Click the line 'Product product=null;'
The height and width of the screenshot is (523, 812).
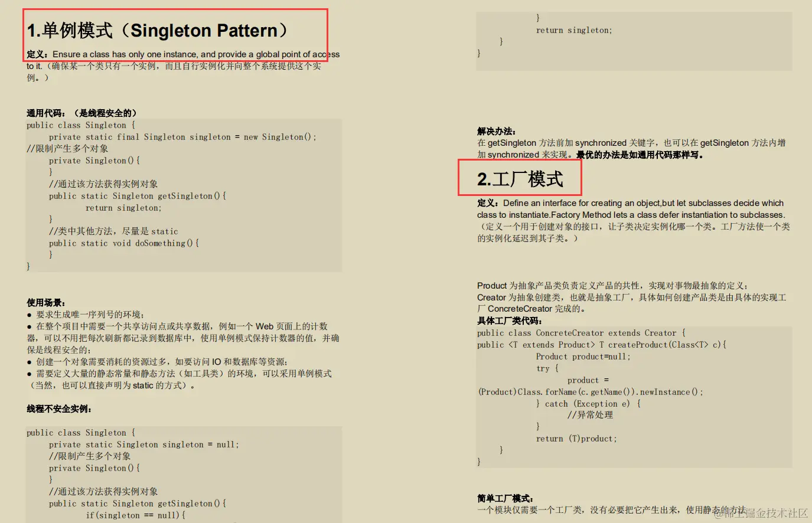[x=583, y=357]
